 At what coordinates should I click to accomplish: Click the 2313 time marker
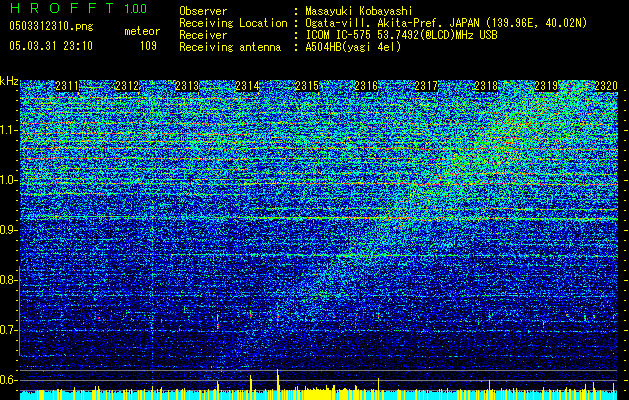[x=187, y=86]
